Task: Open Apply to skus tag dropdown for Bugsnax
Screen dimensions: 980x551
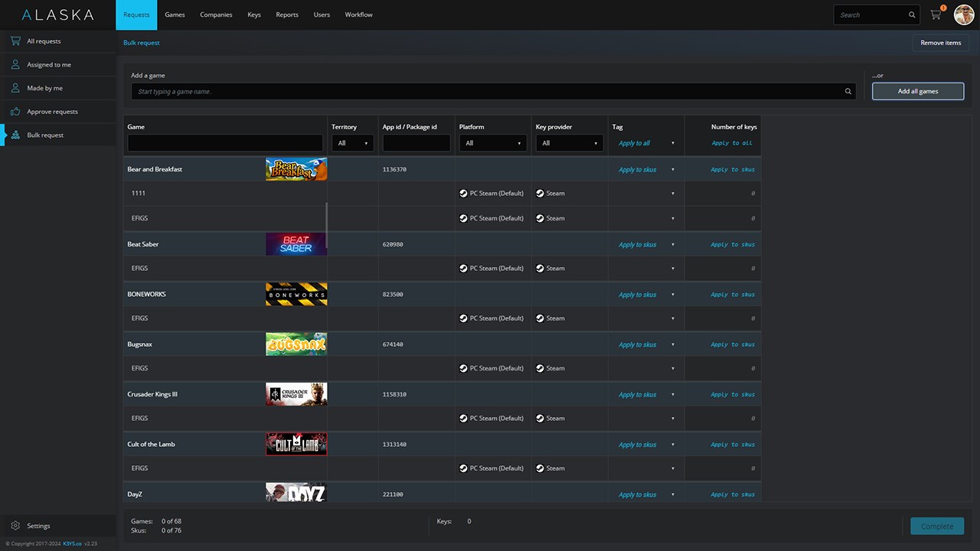Action: (x=646, y=345)
